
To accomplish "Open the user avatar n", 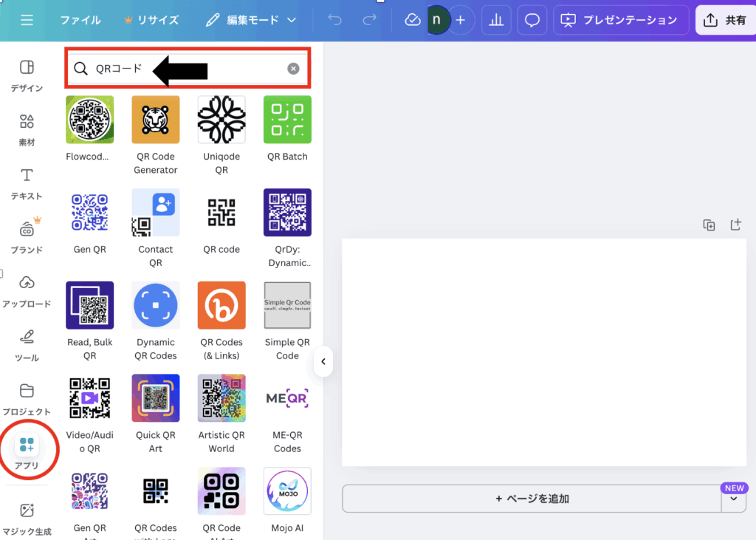I will coord(437,20).
